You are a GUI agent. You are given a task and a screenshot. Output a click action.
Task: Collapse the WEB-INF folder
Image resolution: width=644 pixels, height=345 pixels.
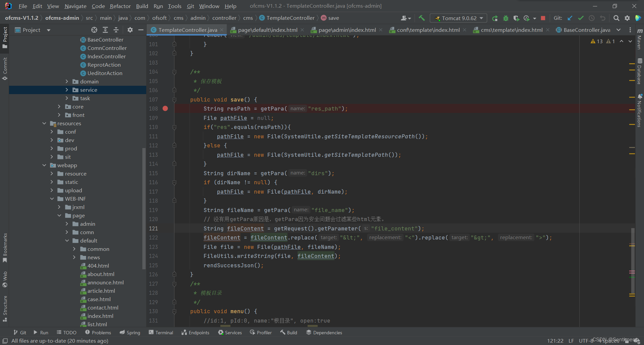click(x=52, y=199)
